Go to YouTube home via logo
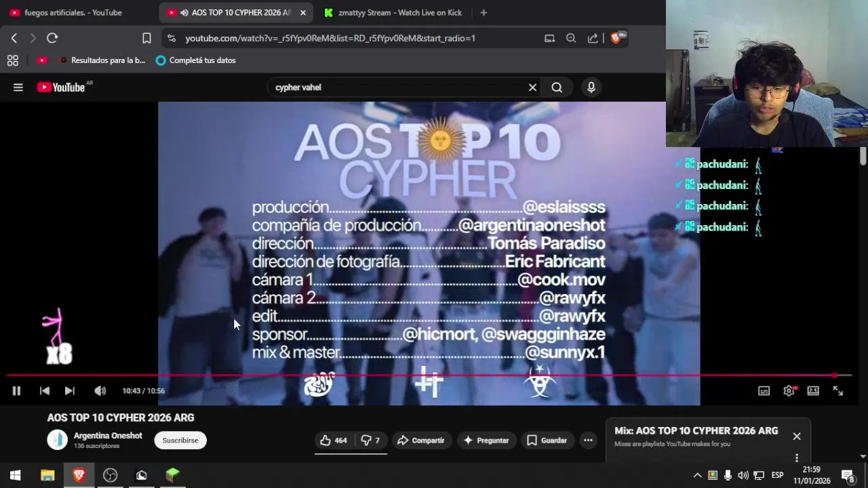The image size is (868, 488). coord(61,87)
